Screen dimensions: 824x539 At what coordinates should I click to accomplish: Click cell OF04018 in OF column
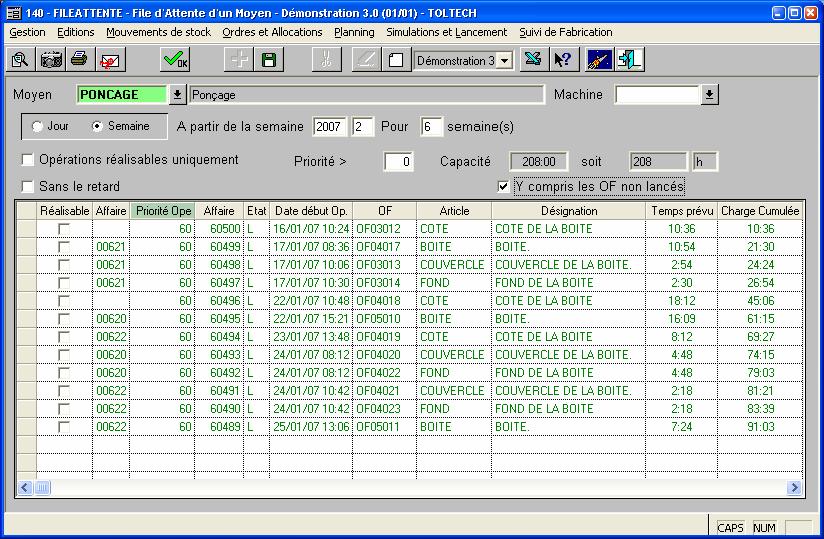pyautogui.click(x=385, y=301)
